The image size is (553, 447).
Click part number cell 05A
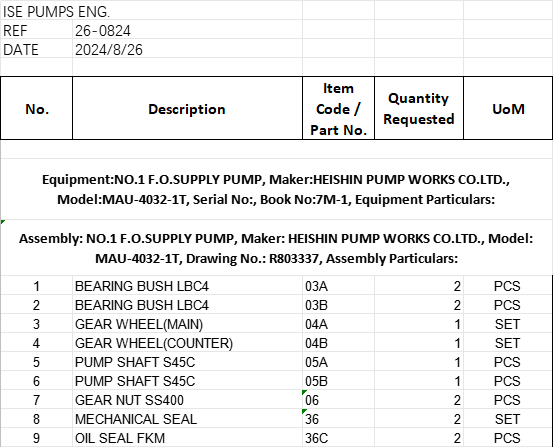click(x=338, y=362)
